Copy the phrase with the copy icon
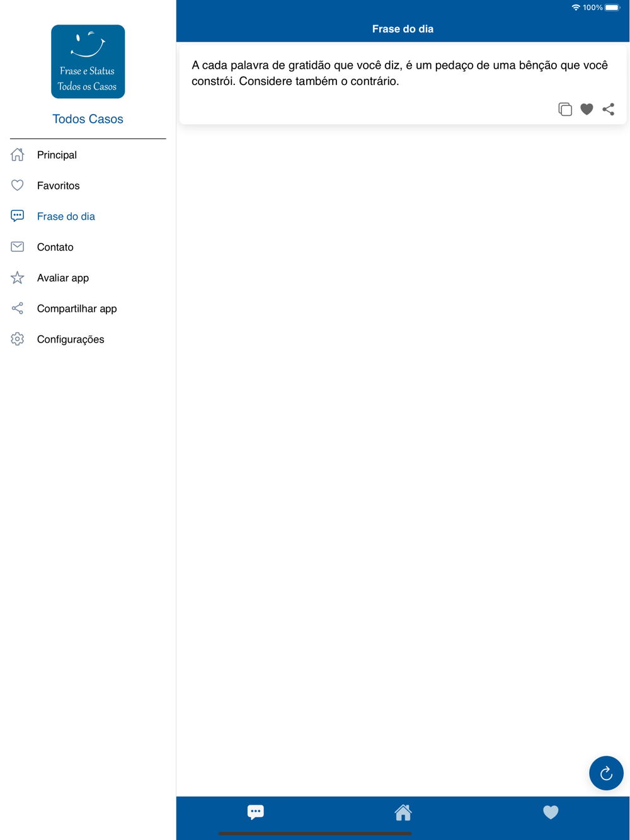 point(565,109)
